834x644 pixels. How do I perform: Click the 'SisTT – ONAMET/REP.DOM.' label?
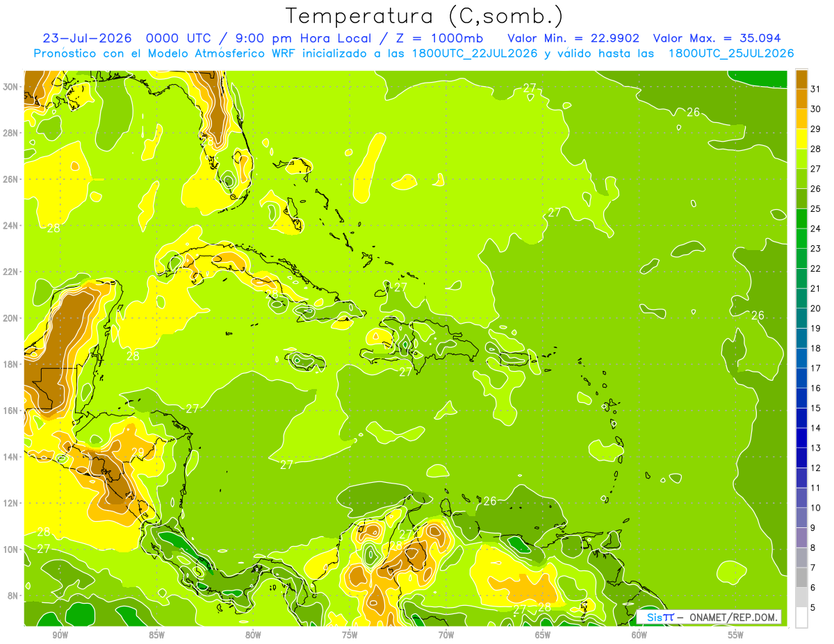click(709, 617)
